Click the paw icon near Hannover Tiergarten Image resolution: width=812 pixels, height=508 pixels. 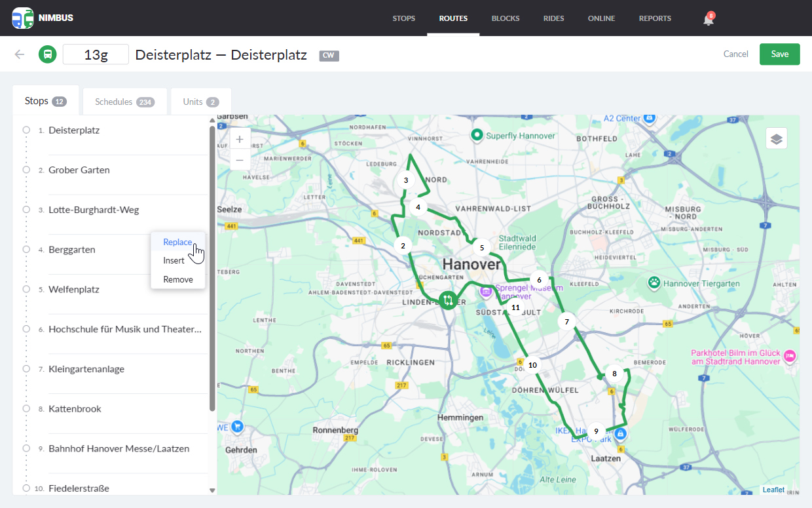point(654,283)
